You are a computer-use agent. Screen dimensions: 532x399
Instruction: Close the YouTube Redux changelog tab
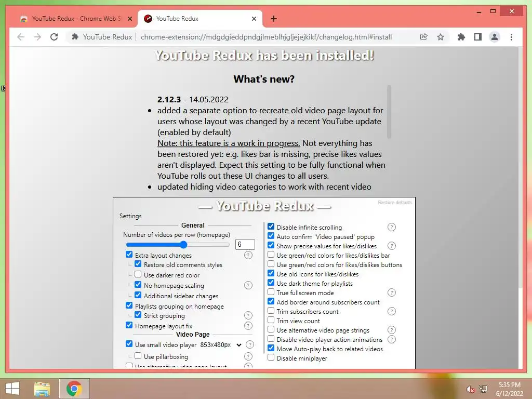coord(254,19)
